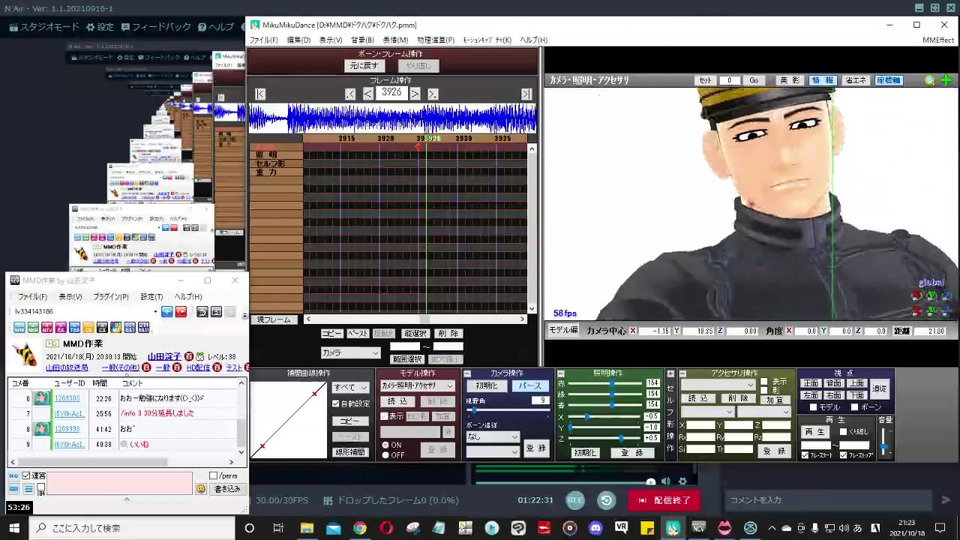Collapse the Lighting operation panel with its minus icon
This screenshot has height=540, width=960.
click(560, 373)
